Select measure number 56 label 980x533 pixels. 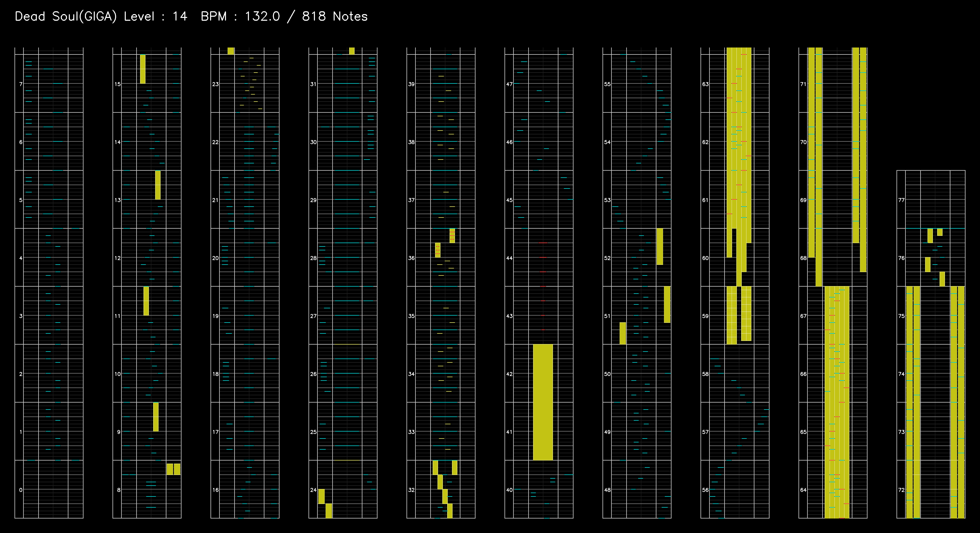705,490
